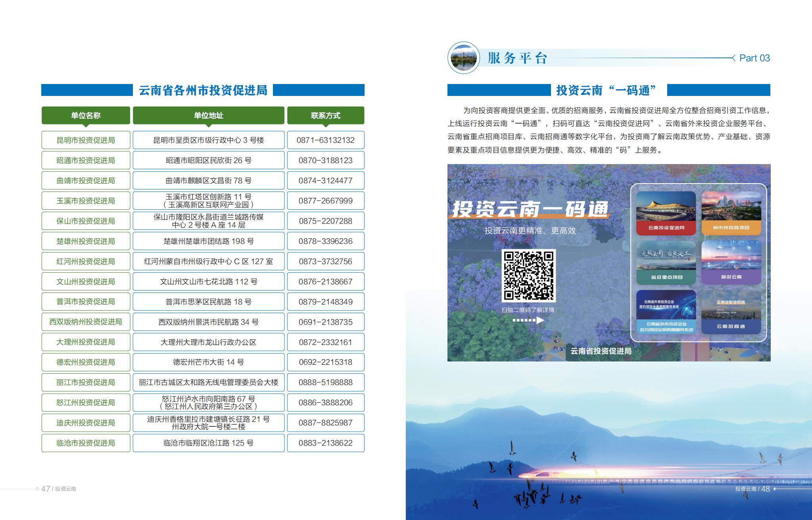Click address 玉溪市红塔区创新路 11 号

point(209,197)
